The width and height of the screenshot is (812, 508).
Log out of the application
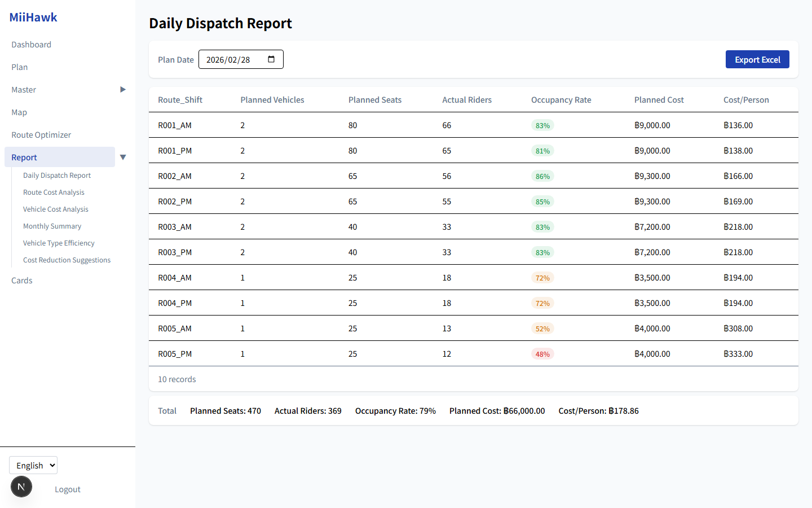(68, 489)
